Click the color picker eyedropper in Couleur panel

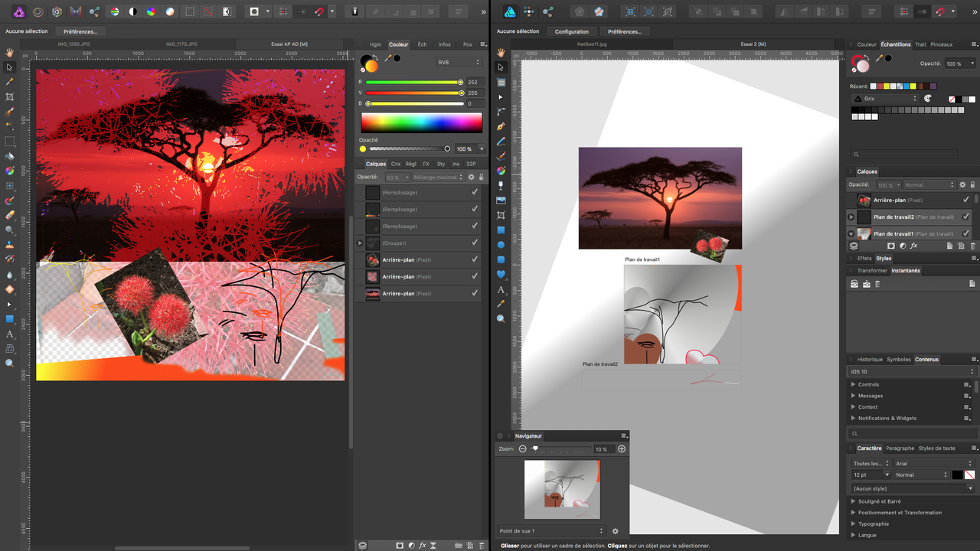[388, 58]
